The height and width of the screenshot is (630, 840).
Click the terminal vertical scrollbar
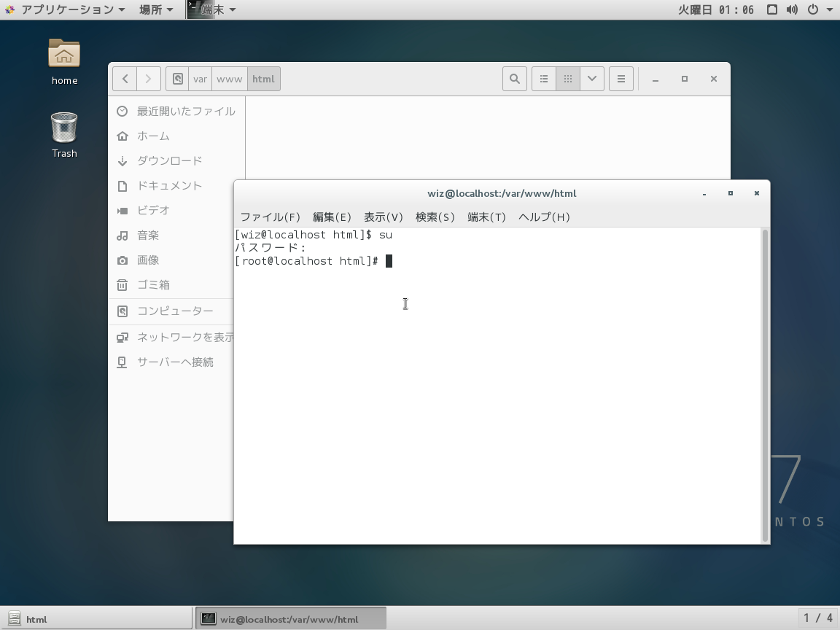click(765, 385)
